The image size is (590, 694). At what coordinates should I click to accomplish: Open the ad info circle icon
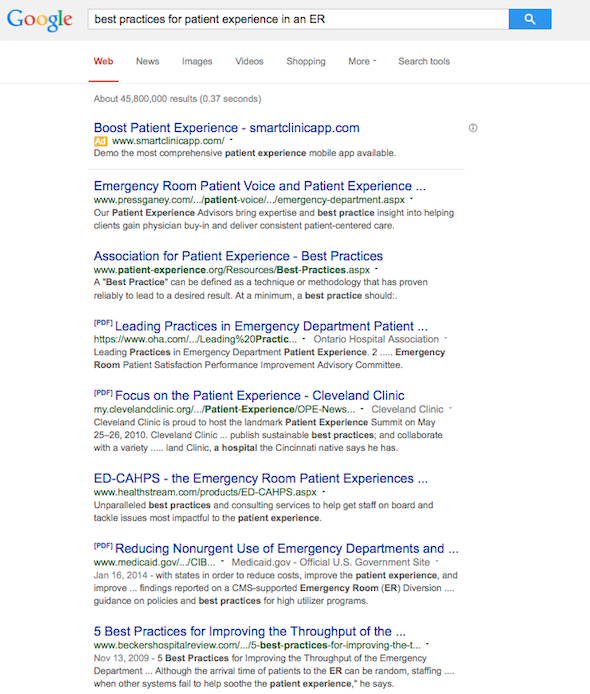(x=473, y=128)
